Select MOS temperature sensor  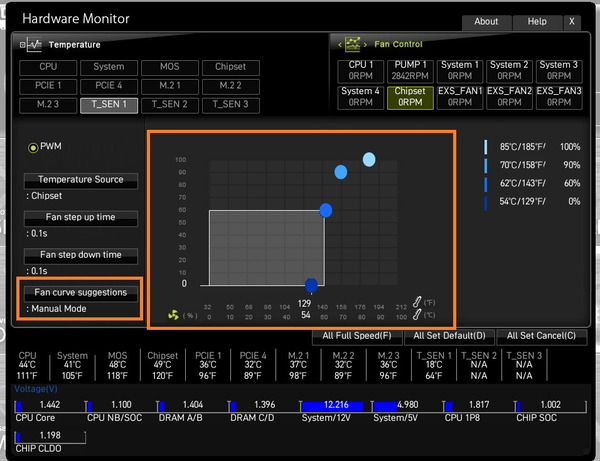[170, 67]
